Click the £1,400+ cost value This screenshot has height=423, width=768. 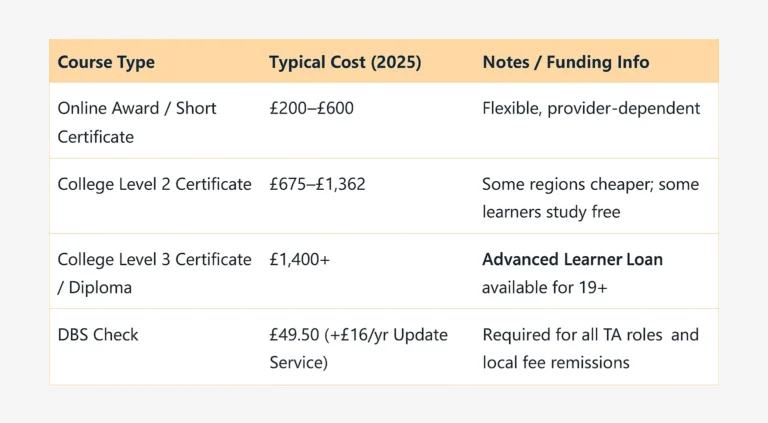point(299,259)
